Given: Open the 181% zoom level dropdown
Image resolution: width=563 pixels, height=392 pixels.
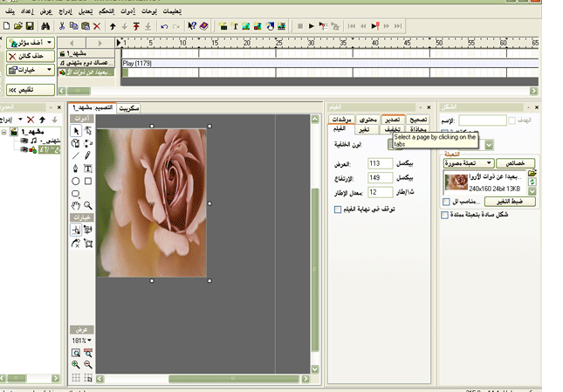Looking at the screenshot, I should point(82,340).
